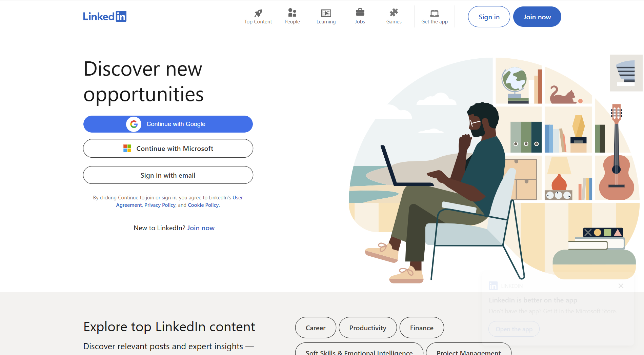Select the Project Management topic pill
This screenshot has height=355, width=644.
[x=469, y=349]
